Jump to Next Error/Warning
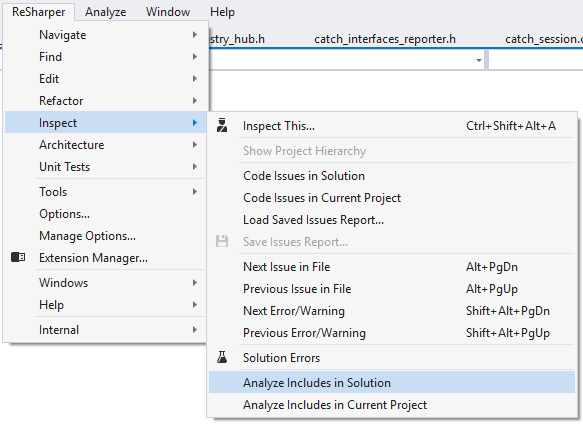Screen dimensions: 583x424 392,311
